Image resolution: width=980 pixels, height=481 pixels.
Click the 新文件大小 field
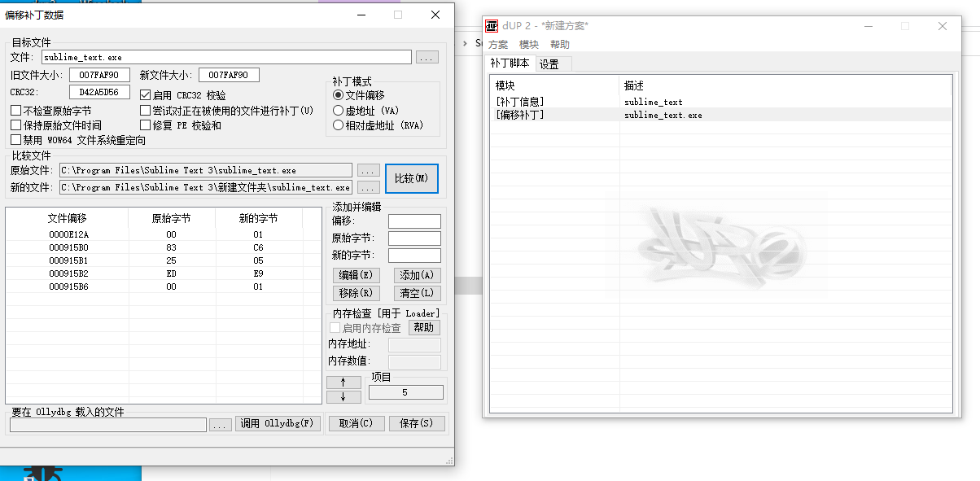coord(229,75)
